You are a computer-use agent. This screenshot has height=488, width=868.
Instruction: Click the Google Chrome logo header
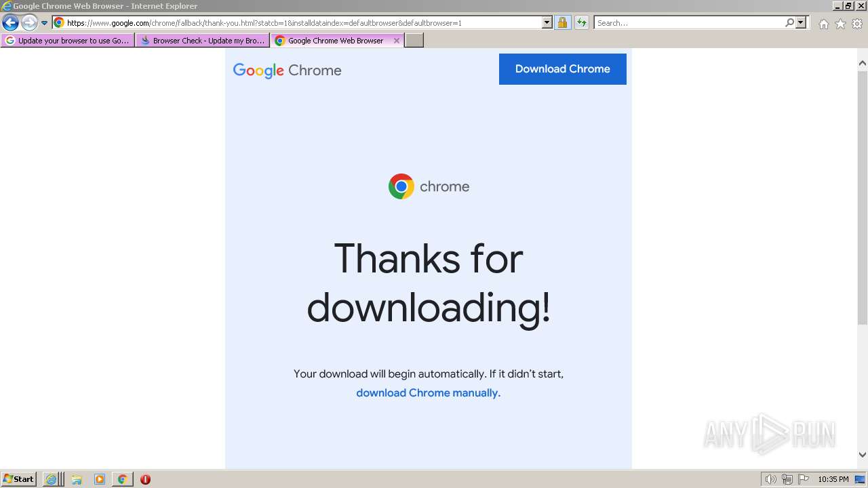point(287,70)
